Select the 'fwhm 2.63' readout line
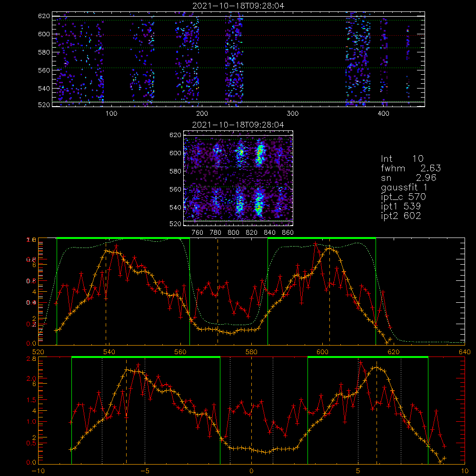The image size is (476, 476). 411,168
